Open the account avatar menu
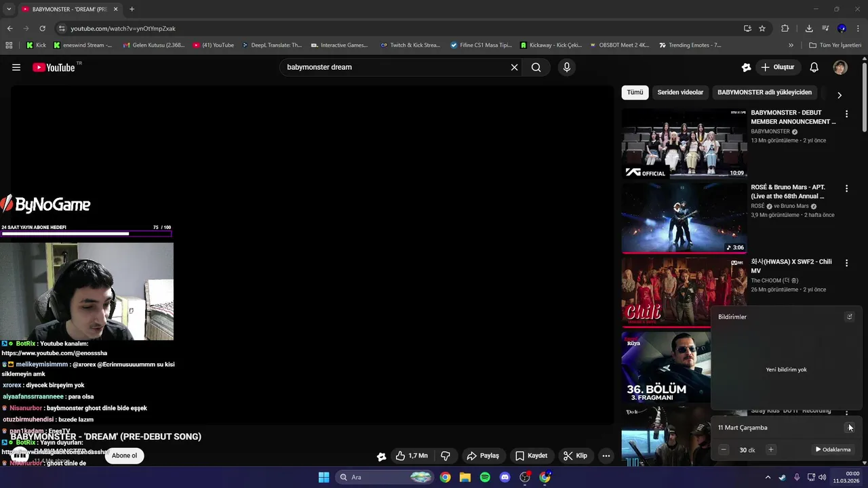 point(840,67)
